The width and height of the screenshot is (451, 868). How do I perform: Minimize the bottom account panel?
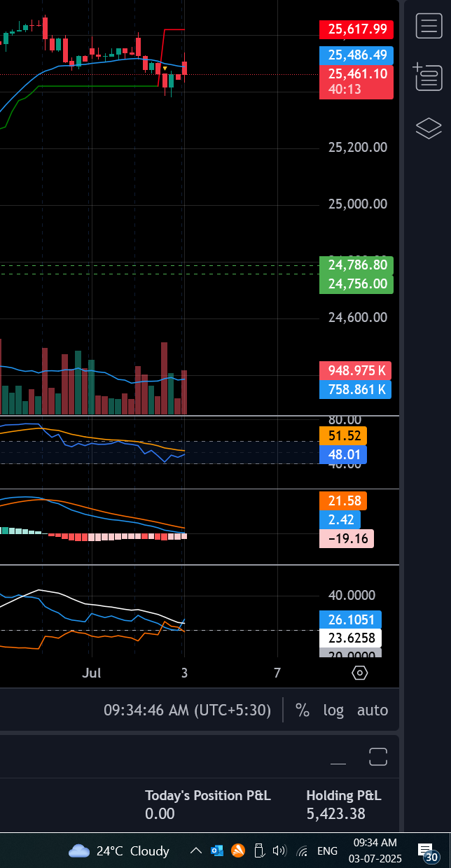click(338, 757)
